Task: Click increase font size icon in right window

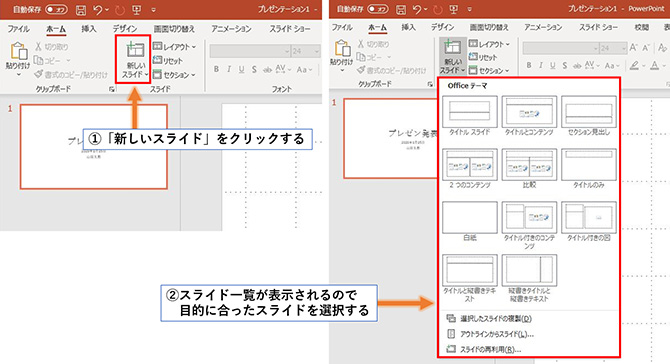Action: pos(633,48)
